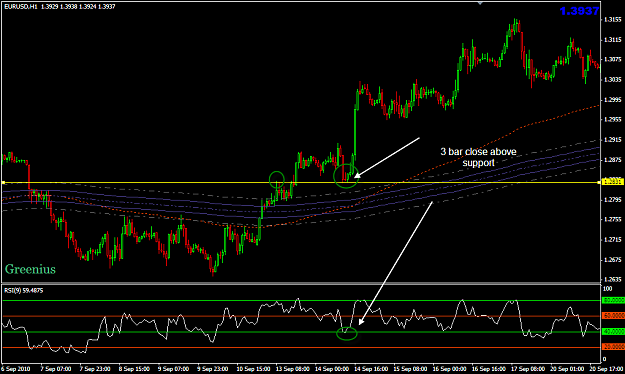This screenshot has width=625, height=374.
Task: Click the 6 Sep 2010 date label
Action: coord(16,369)
